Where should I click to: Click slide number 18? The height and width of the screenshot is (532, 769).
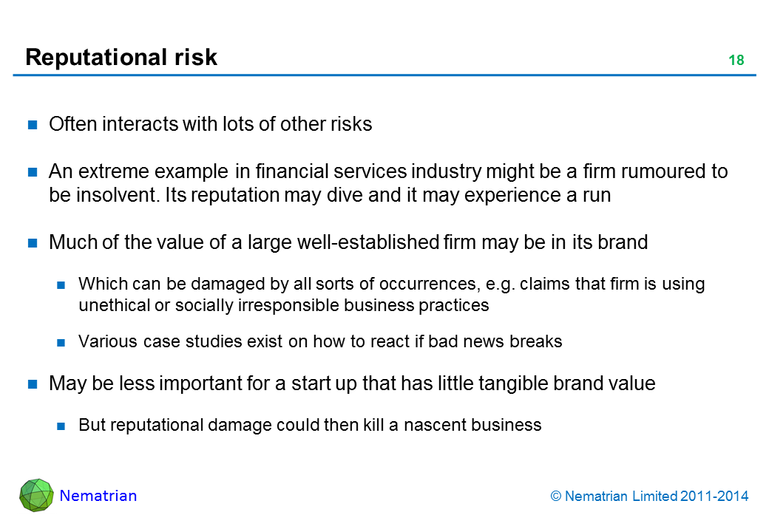tap(736, 61)
